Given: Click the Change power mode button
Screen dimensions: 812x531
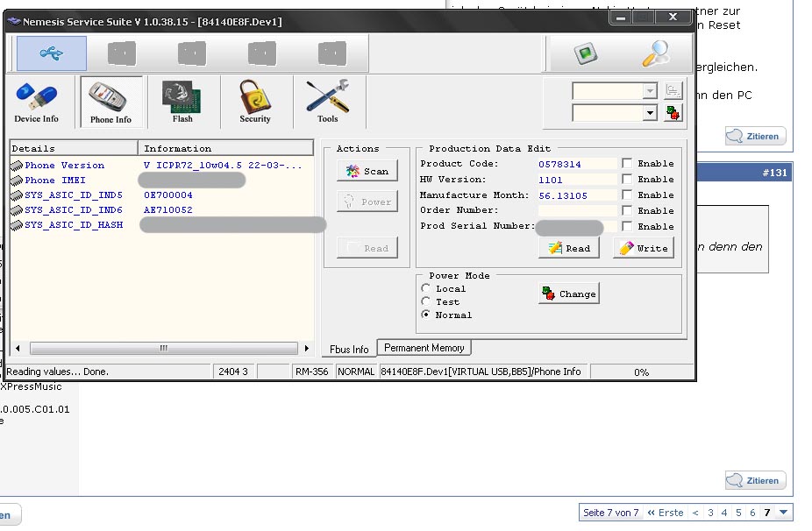Looking at the screenshot, I should 569,294.
